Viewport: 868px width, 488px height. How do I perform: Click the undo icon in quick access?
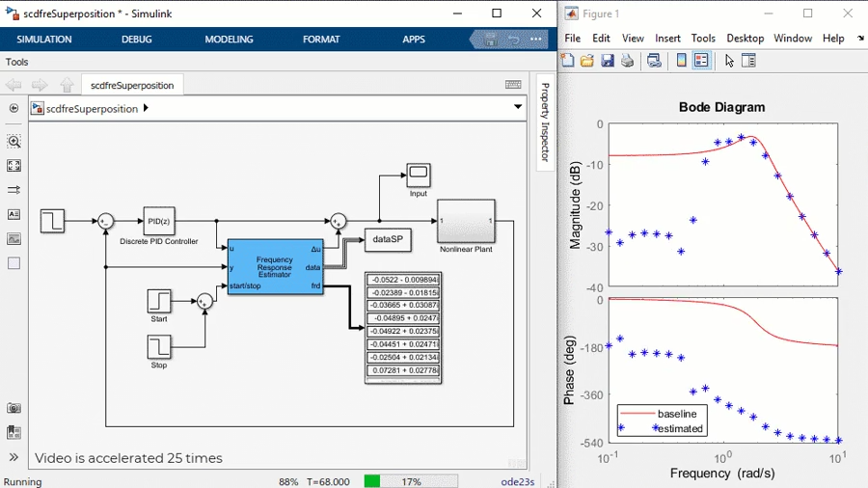pyautogui.click(x=514, y=40)
